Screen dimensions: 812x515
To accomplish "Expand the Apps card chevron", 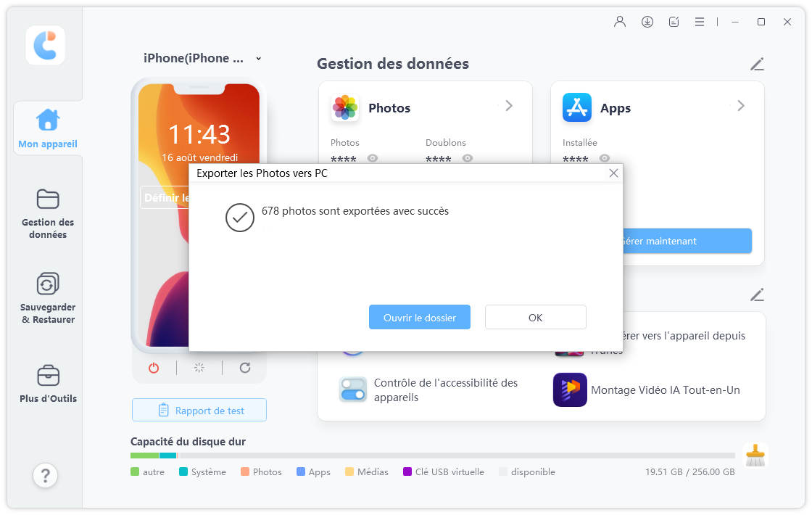I will pyautogui.click(x=741, y=106).
